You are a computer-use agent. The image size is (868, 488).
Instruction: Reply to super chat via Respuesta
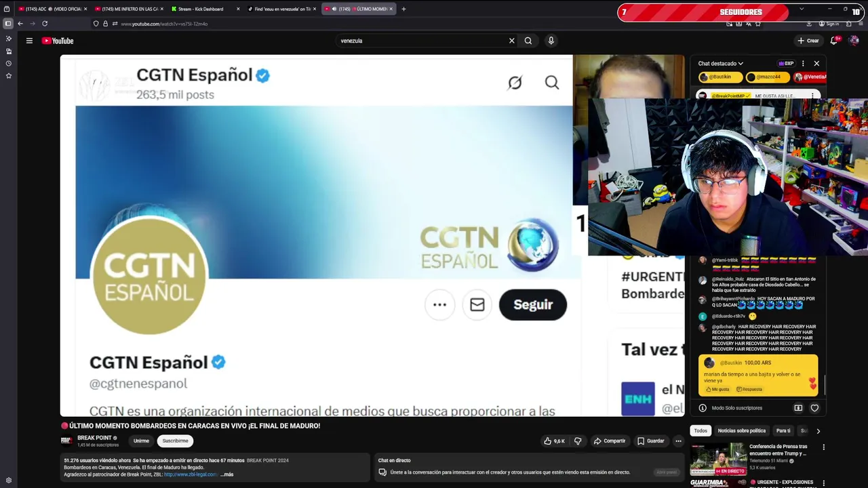[749, 389]
